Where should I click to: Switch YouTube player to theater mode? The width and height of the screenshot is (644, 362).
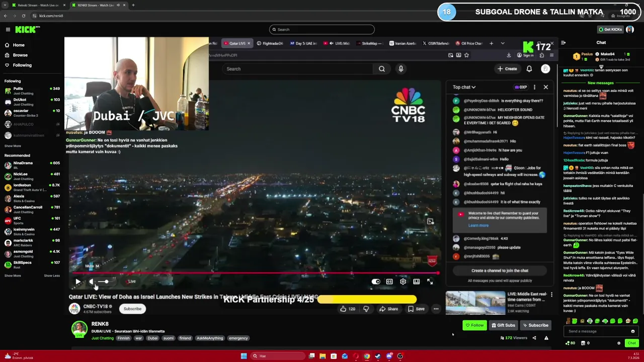coord(417,282)
